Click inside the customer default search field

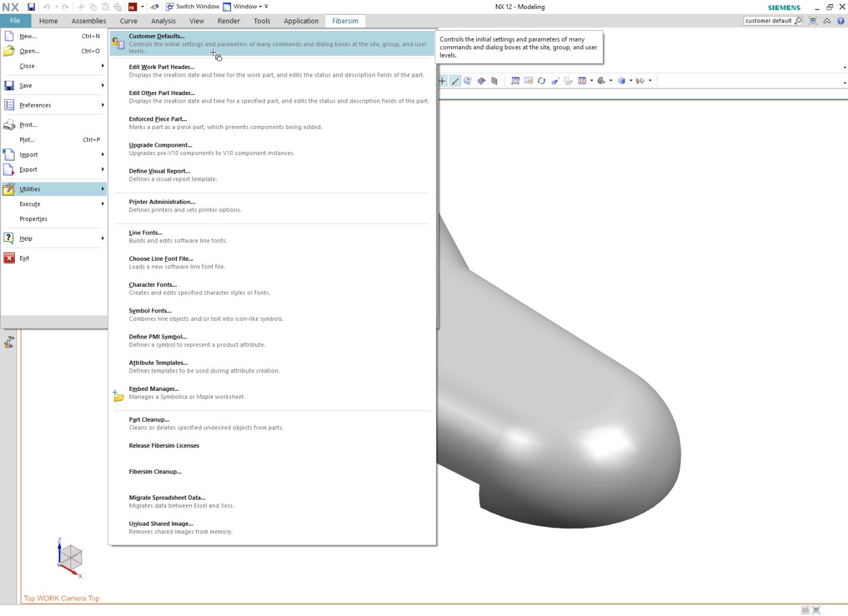click(x=770, y=20)
